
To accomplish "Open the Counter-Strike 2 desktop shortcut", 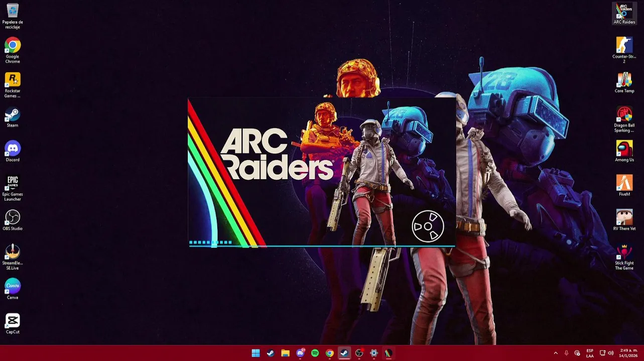I will click(624, 50).
